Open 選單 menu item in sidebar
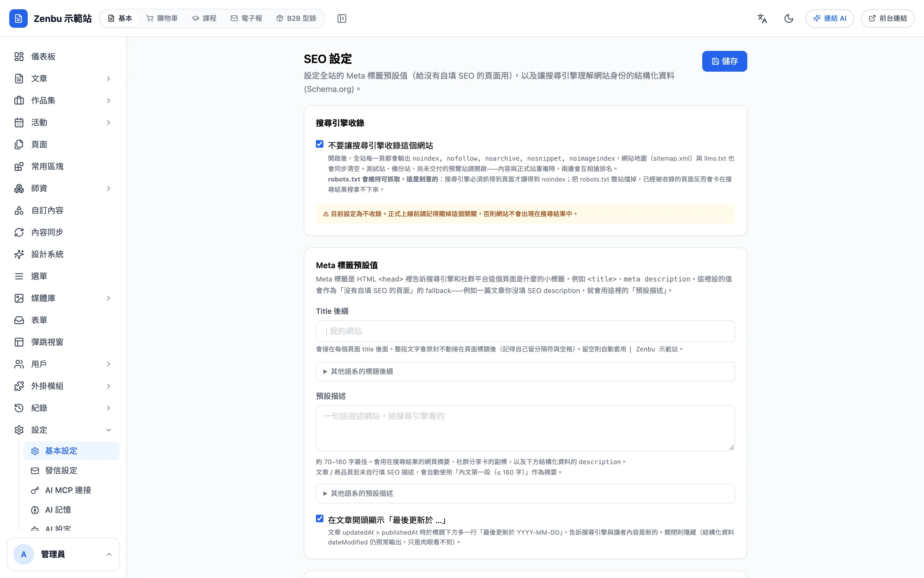 click(63, 276)
